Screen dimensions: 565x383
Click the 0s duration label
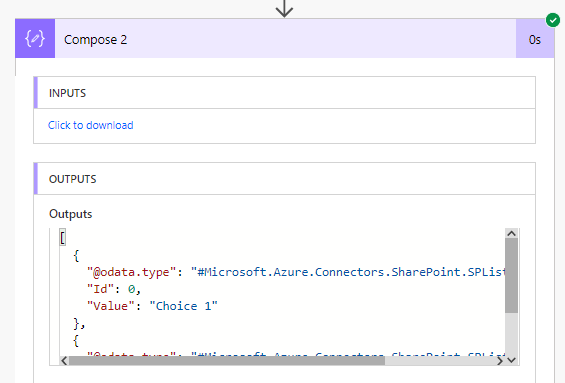[x=535, y=39]
